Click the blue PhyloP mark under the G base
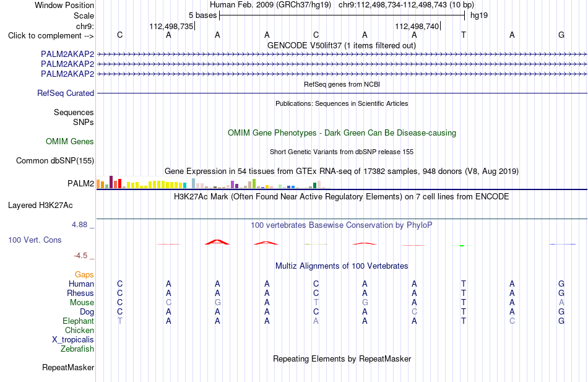Viewport: 588px width, 382px height. [563, 245]
